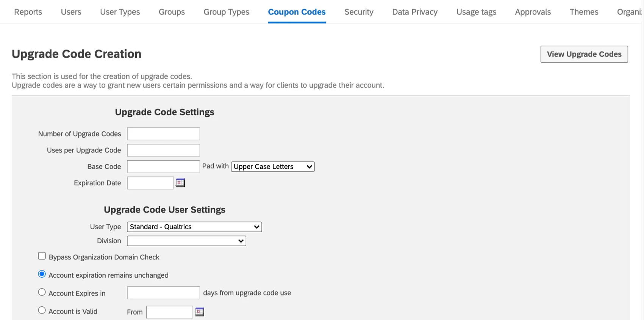Open the Themes tab
This screenshot has height=320, width=644.
click(584, 12)
